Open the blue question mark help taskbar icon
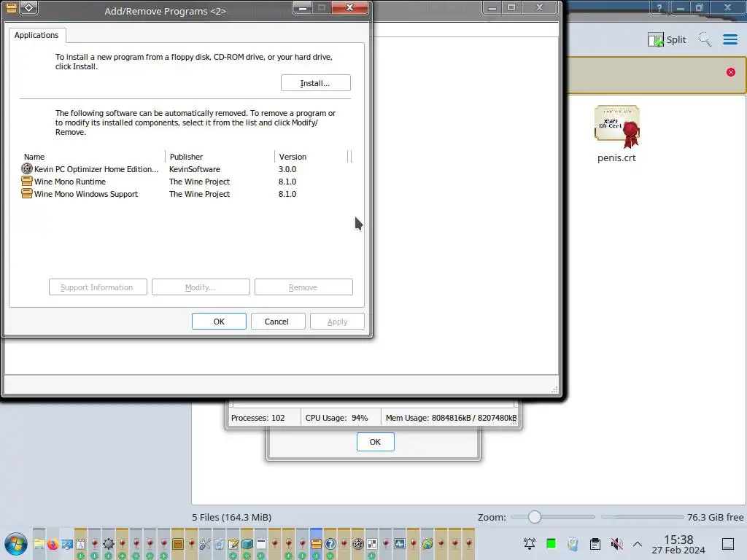 point(330,544)
